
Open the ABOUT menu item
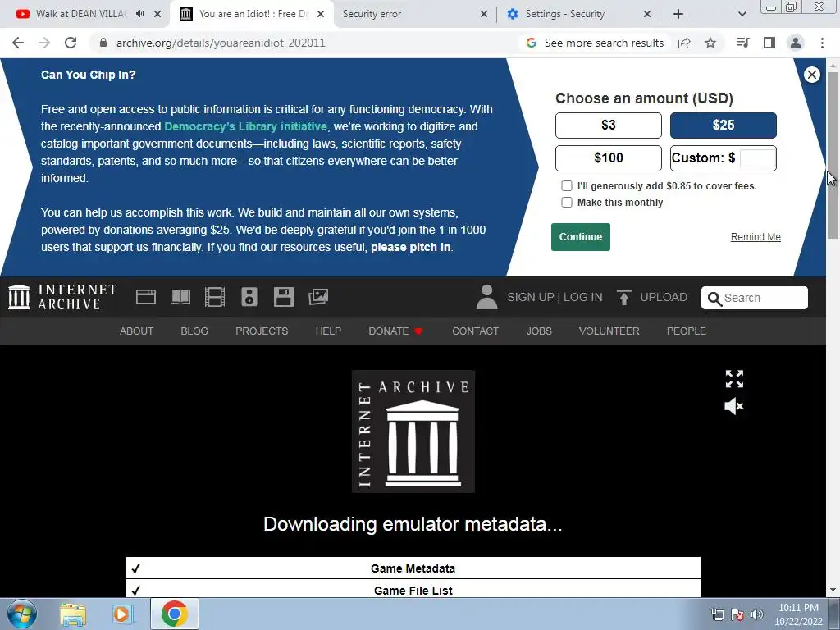point(137,331)
